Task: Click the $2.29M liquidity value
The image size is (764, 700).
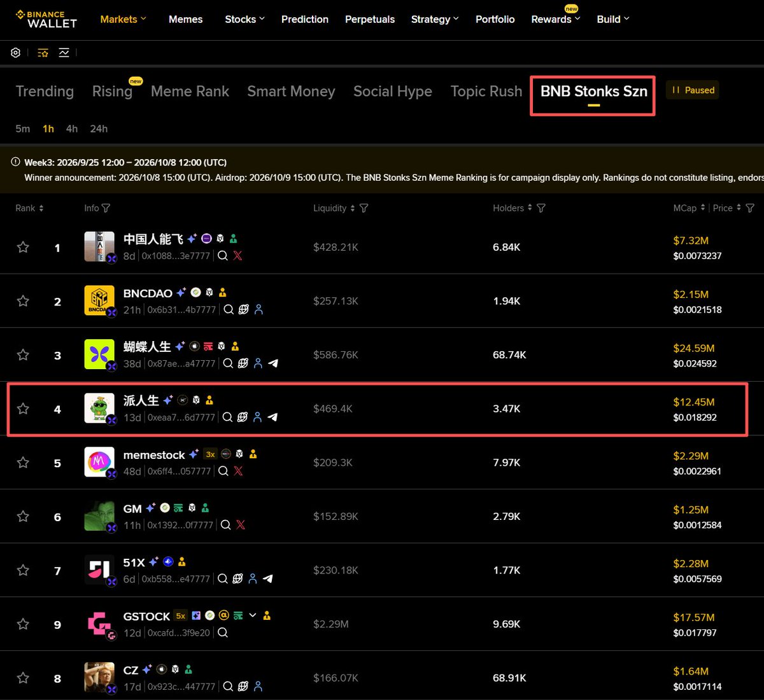Action: coord(331,624)
